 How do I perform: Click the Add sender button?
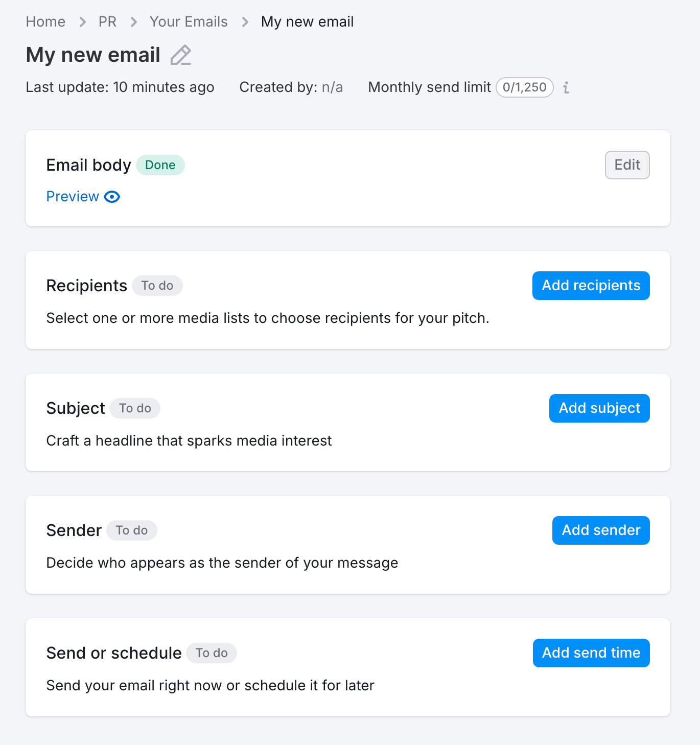(600, 530)
